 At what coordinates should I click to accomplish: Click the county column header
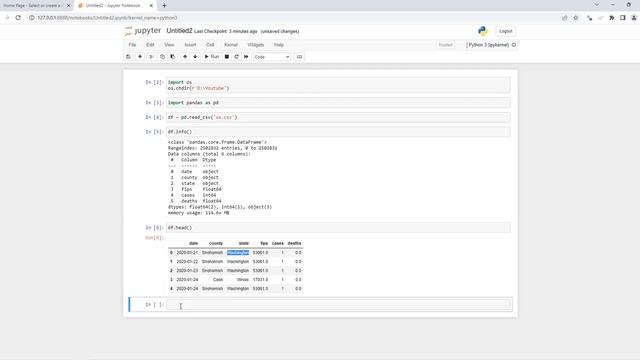(216, 243)
